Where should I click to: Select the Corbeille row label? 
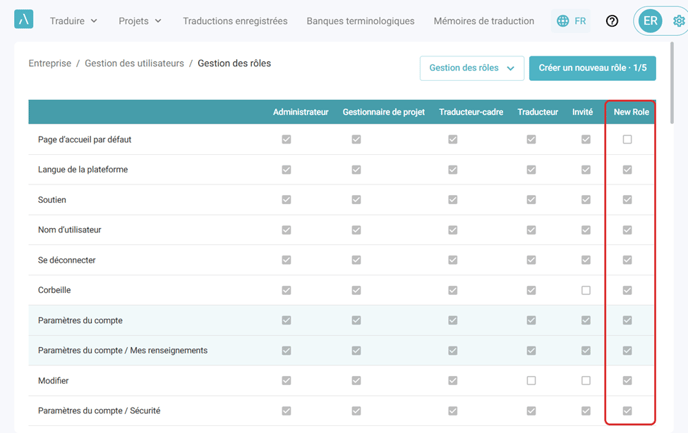pos(54,290)
